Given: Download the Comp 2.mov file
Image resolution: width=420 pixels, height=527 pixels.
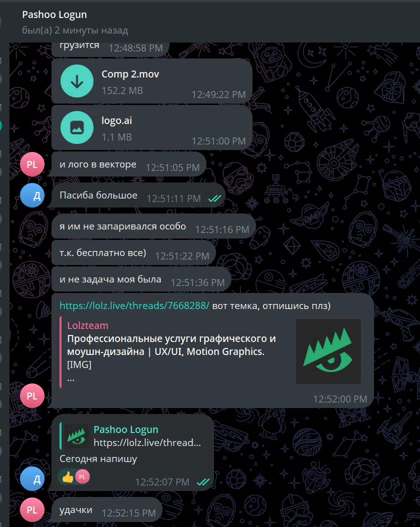Looking at the screenshot, I should coord(77,81).
